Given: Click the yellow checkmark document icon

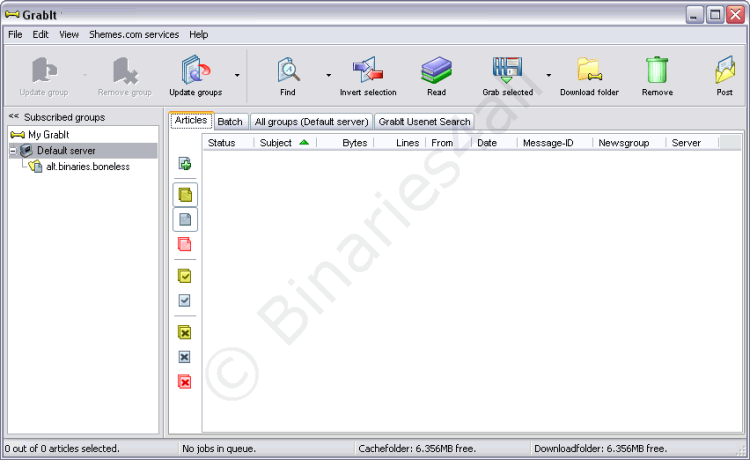Looking at the screenshot, I should 185,276.
